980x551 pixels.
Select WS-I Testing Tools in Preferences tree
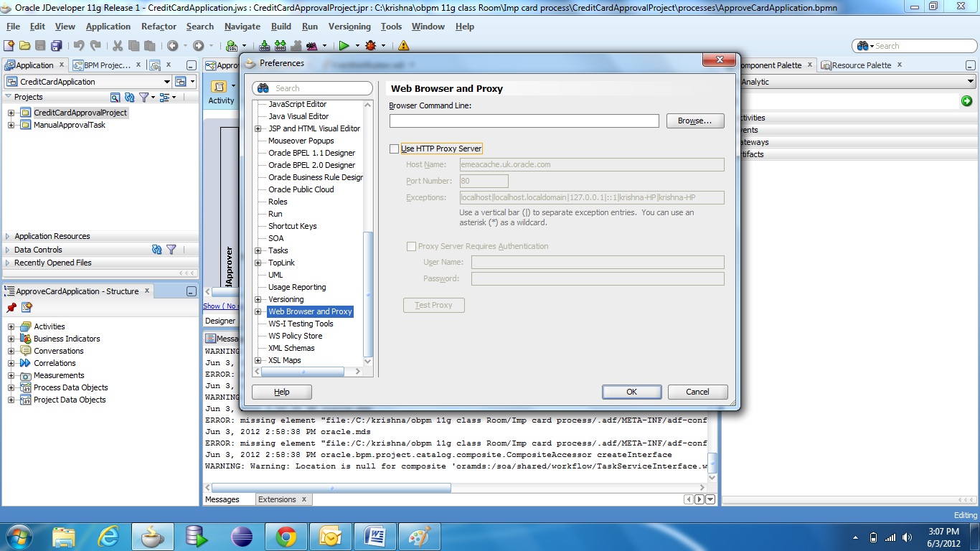[301, 324]
